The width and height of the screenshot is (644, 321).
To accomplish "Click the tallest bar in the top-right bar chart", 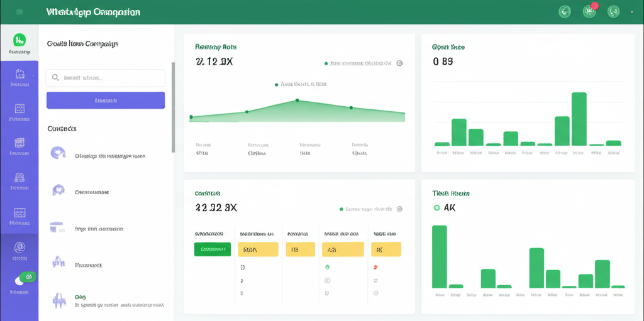I will click(579, 119).
